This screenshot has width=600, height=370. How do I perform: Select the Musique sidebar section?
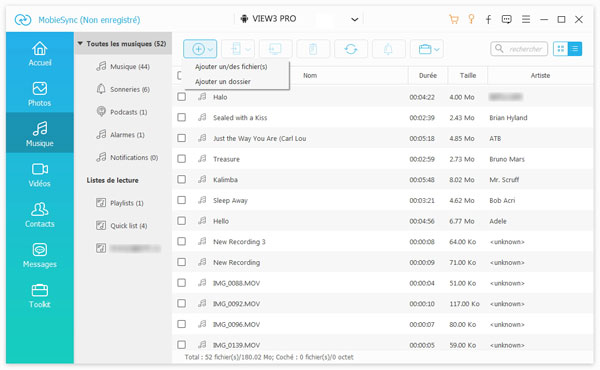click(40, 133)
